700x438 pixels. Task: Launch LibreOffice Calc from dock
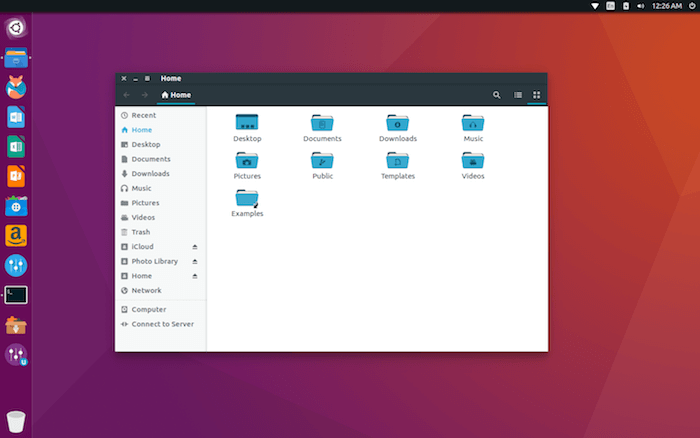[16, 146]
